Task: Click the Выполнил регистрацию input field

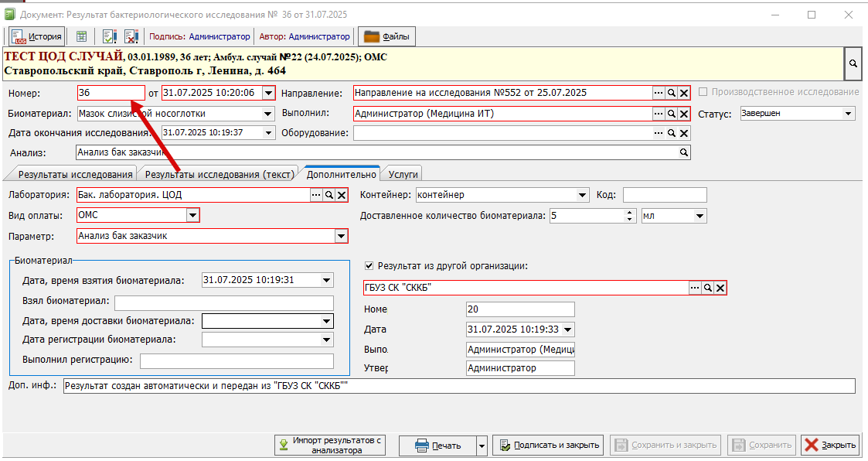Action: 237,361
